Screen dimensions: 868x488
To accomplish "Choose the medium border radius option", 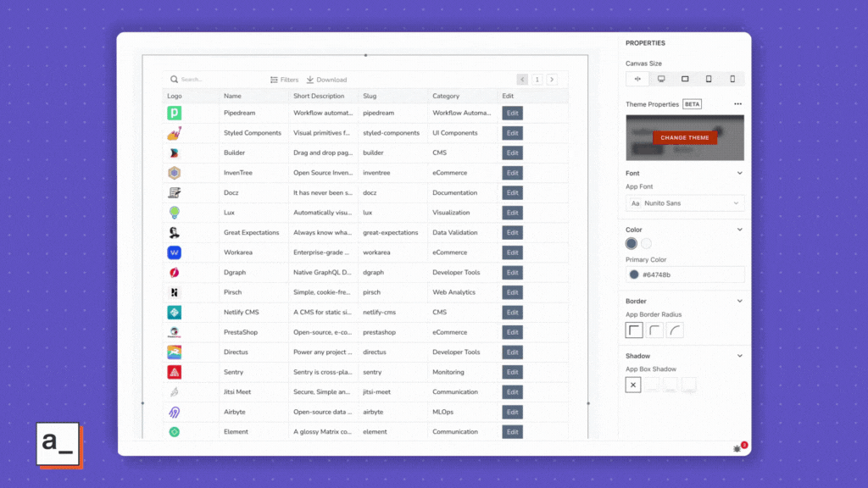I will pyautogui.click(x=654, y=330).
